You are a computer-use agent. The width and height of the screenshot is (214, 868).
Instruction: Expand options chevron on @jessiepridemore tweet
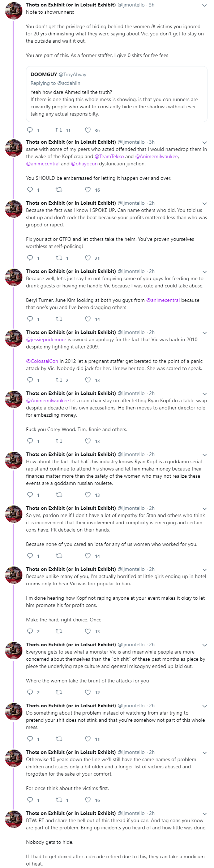coord(205,333)
